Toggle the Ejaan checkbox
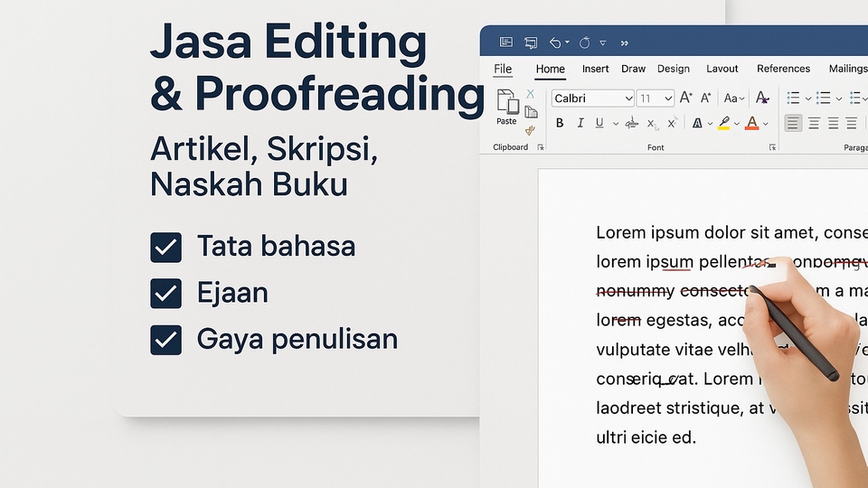 pos(166,293)
